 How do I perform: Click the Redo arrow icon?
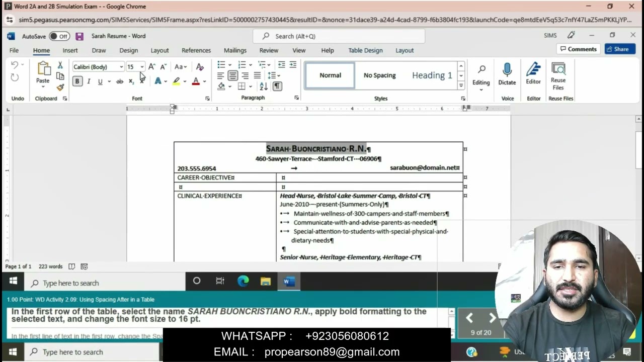tap(15, 77)
